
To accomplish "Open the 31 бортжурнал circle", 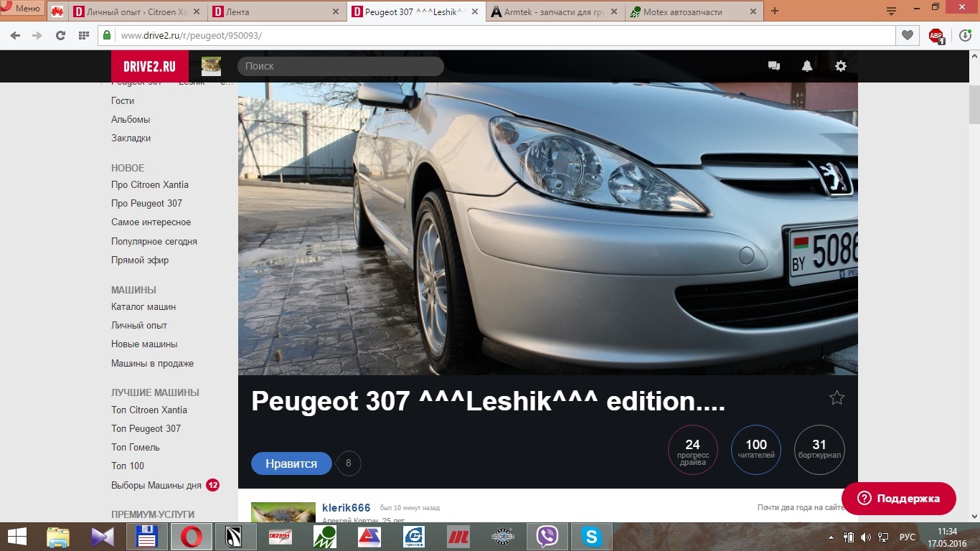I will pos(819,450).
